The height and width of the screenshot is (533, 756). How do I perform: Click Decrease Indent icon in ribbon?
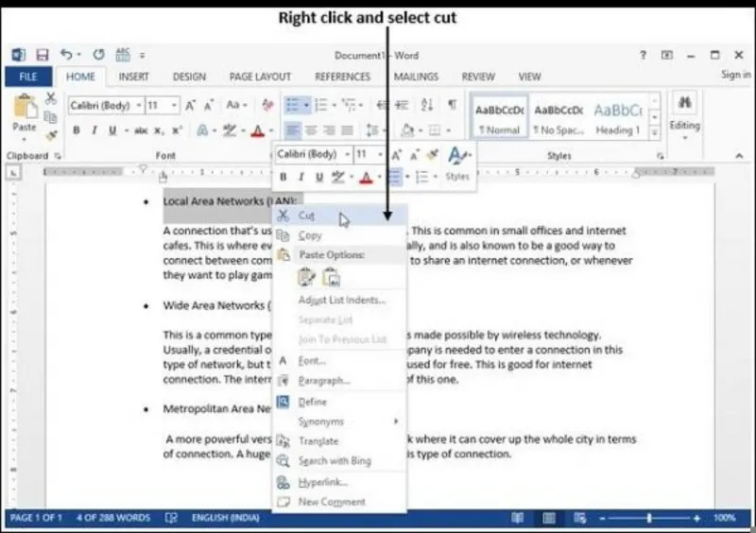coord(383,105)
